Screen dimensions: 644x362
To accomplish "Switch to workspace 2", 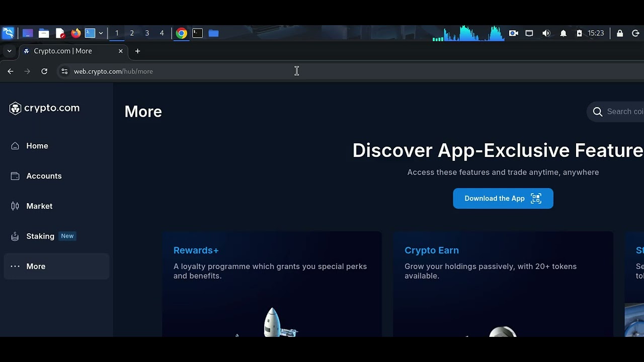I will click(132, 33).
